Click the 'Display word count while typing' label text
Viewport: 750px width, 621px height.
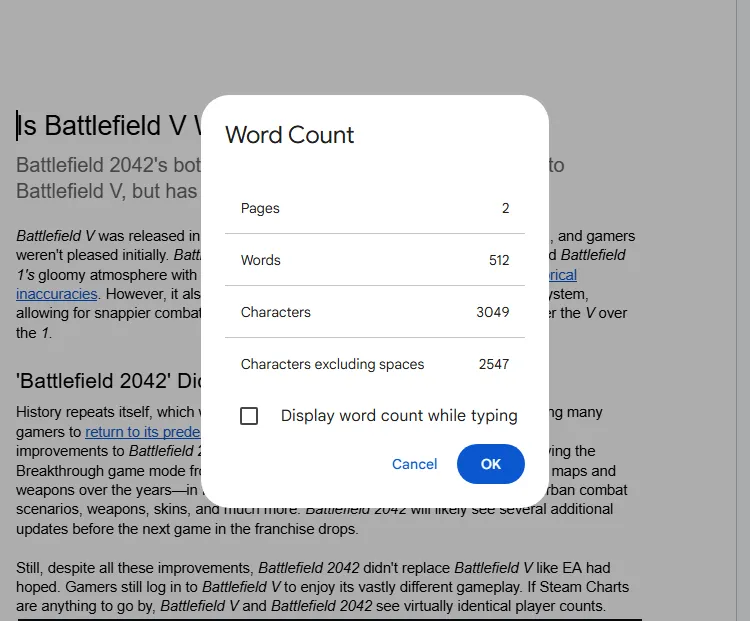pyautogui.click(x=399, y=416)
